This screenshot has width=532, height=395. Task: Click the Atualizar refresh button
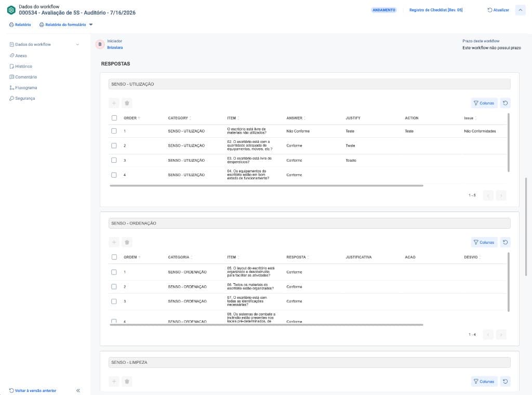[x=498, y=10]
